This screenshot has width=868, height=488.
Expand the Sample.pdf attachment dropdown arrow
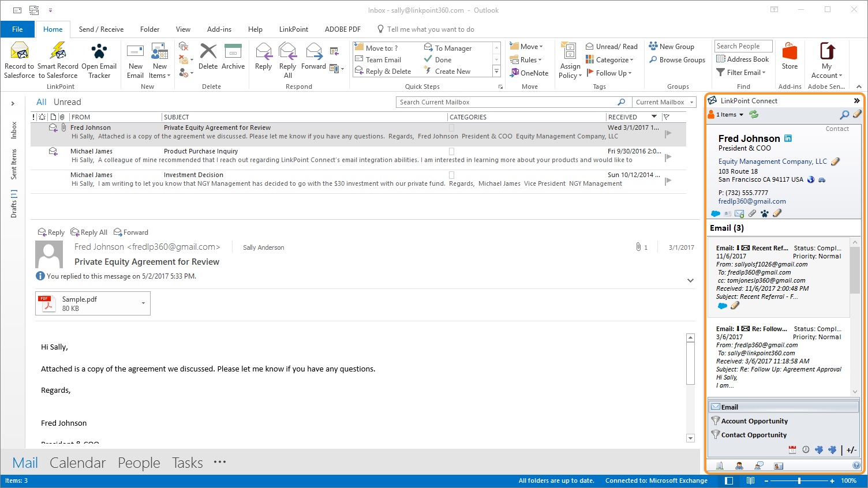pos(143,303)
